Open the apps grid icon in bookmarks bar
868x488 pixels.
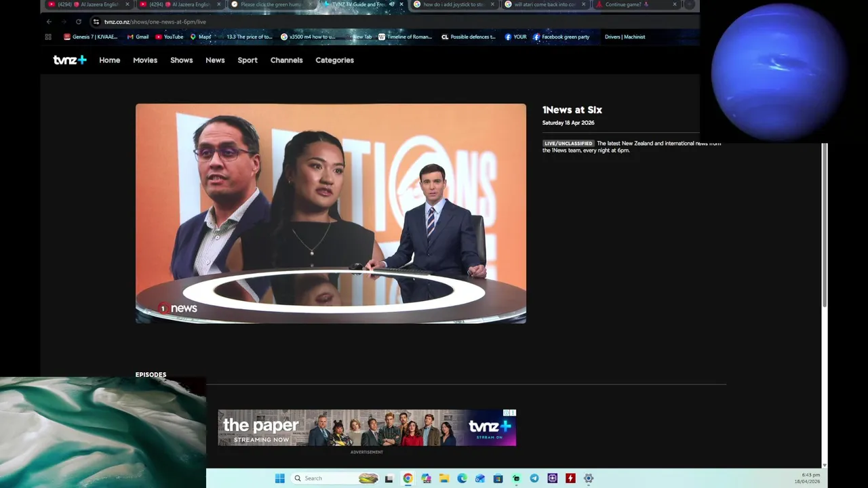coord(48,37)
